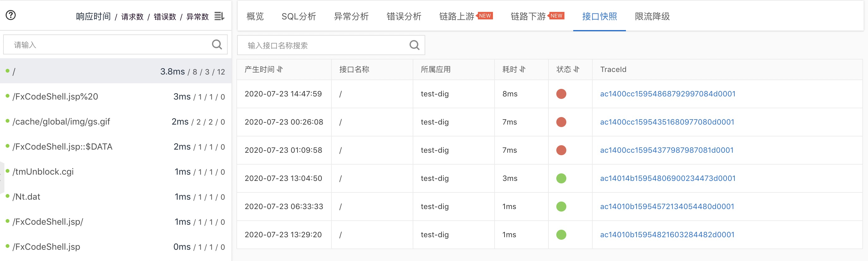Focus the 请输入 filter input
Screen dimensions: 868x261
[x=108, y=45]
